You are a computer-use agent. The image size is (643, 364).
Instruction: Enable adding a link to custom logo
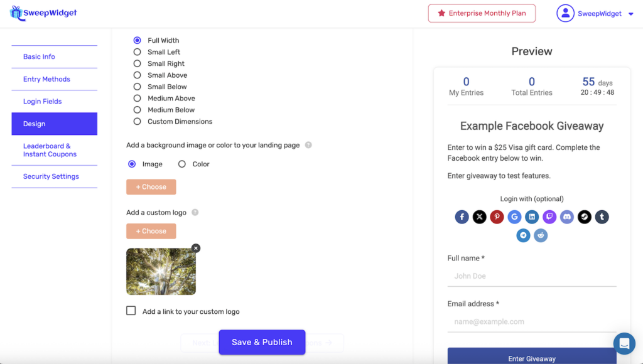(x=131, y=311)
